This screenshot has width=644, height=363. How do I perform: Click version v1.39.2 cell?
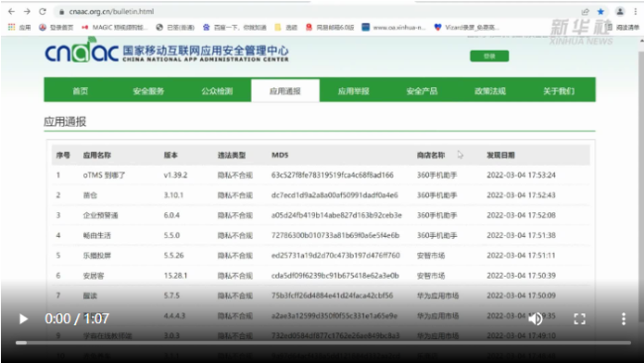click(175, 176)
